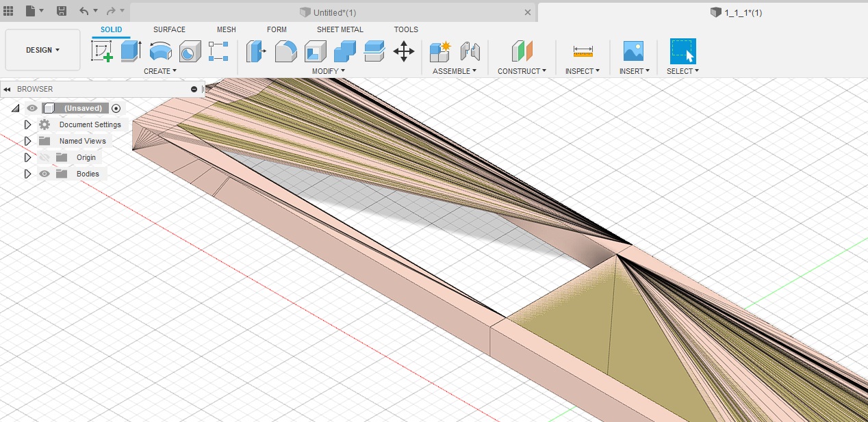The image size is (868, 422).
Task: Close the Untitled*(1) tab
Action: [528, 12]
